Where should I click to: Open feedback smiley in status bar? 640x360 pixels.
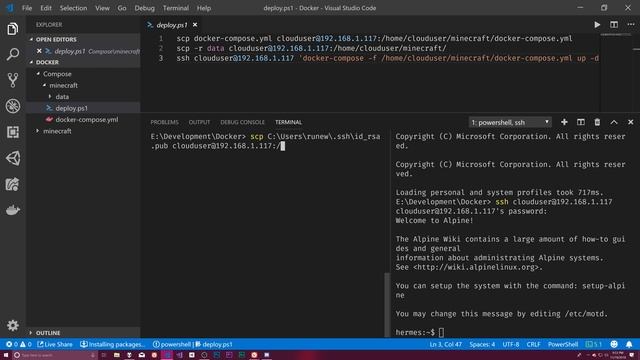click(x=614, y=344)
